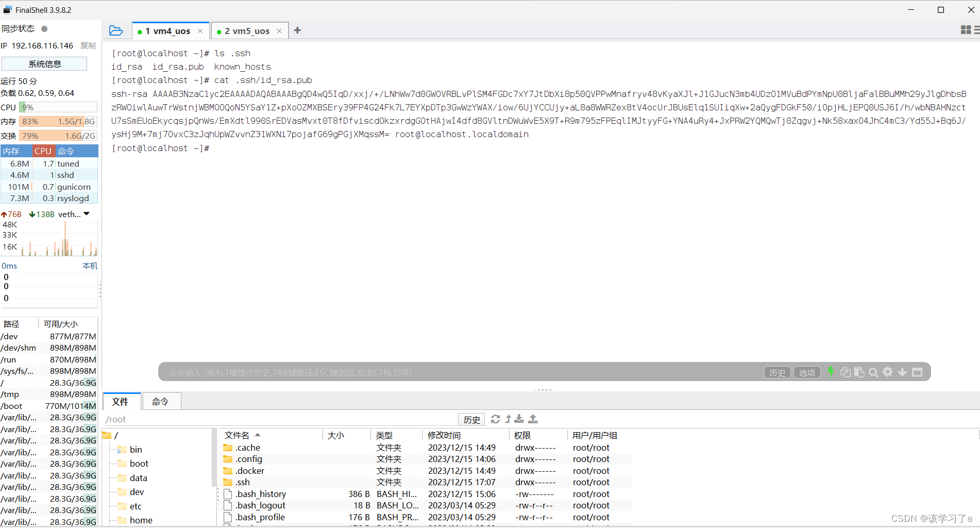The height and width of the screenshot is (528, 980).
Task: Select home folder in directory tree
Action: 141,520
